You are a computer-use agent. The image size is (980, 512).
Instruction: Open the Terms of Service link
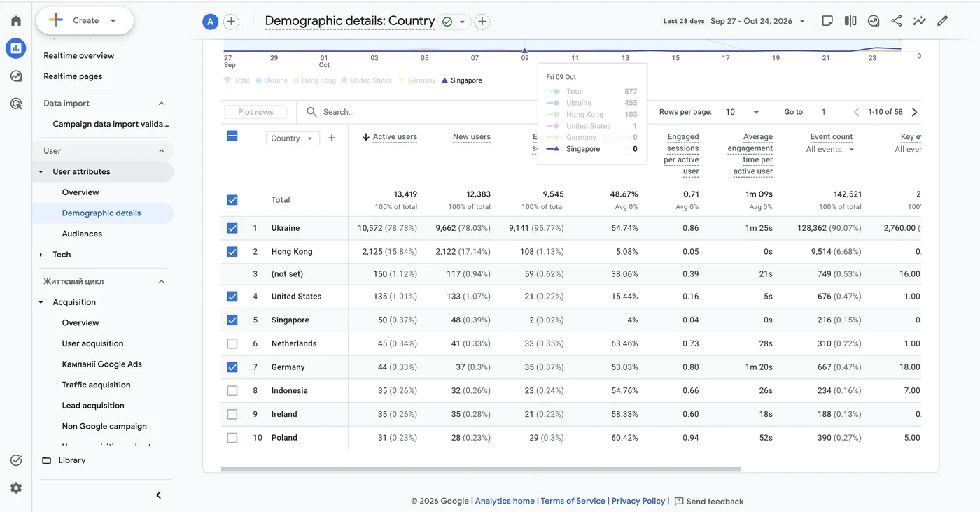(573, 501)
